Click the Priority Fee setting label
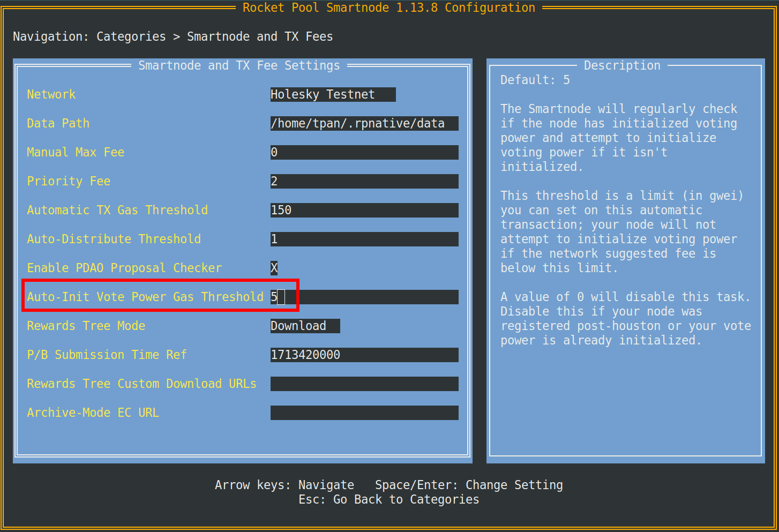This screenshot has height=532, width=779. (x=69, y=181)
